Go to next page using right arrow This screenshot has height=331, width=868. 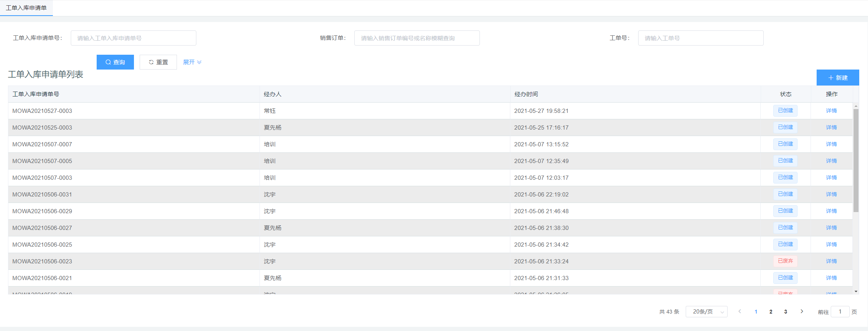[802, 312]
